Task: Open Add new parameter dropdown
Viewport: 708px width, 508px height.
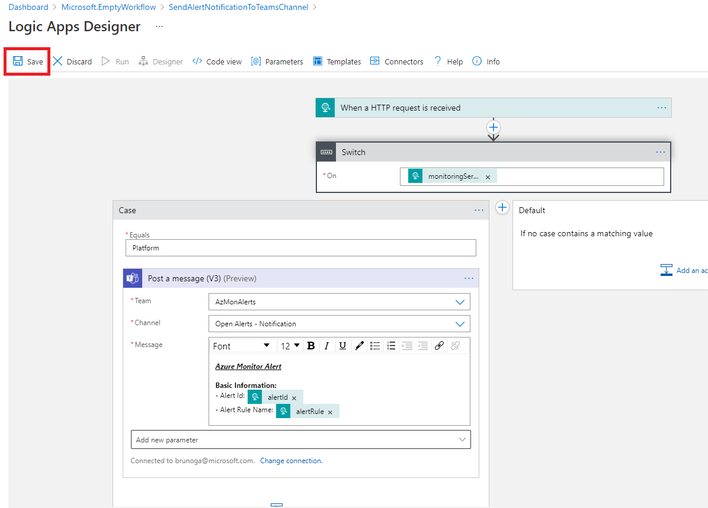Action: [301, 440]
